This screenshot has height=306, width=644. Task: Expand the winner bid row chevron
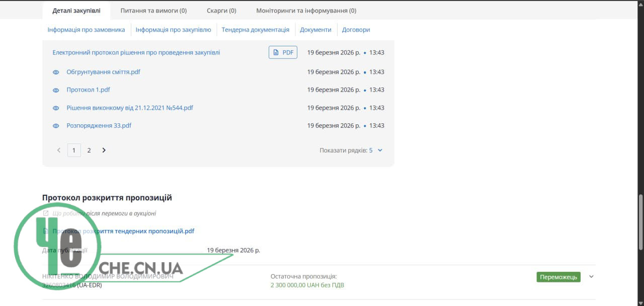tap(591, 276)
